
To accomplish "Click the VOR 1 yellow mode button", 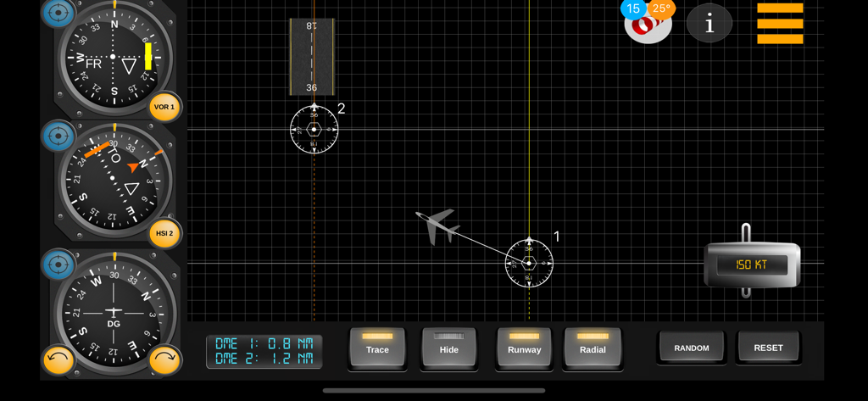I will click(164, 107).
